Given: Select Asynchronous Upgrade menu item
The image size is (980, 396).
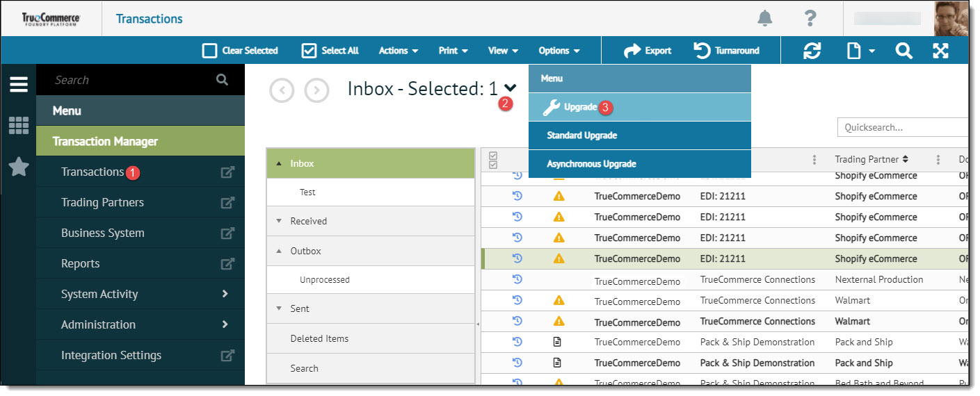Looking at the screenshot, I should pos(640,164).
